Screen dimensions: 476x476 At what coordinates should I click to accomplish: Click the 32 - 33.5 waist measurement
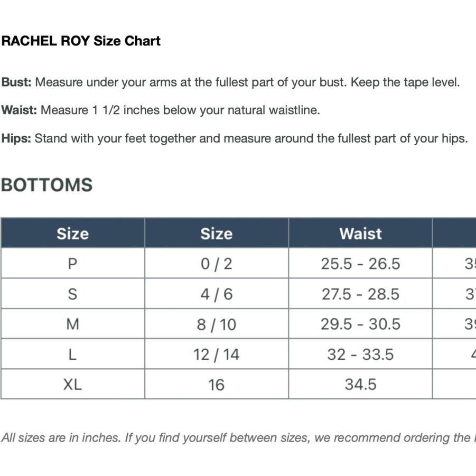360,354
